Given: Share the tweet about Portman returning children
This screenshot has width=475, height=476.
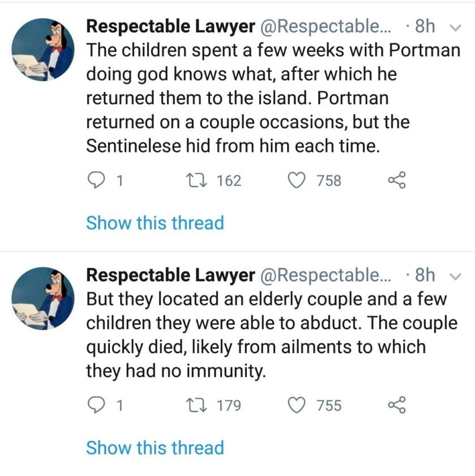Looking at the screenshot, I should 396,181.
